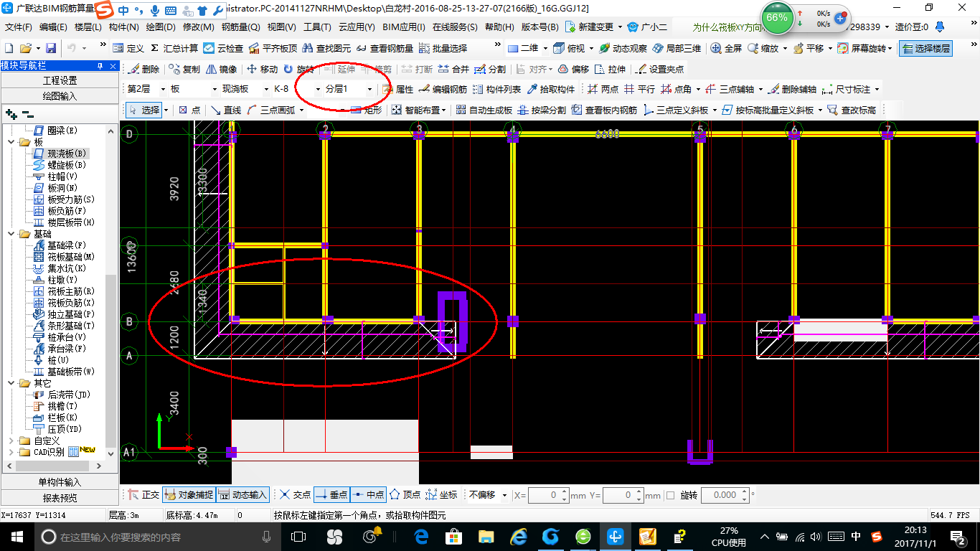
Task: Click the 报表预览 navigation button
Action: pyautogui.click(x=60, y=497)
